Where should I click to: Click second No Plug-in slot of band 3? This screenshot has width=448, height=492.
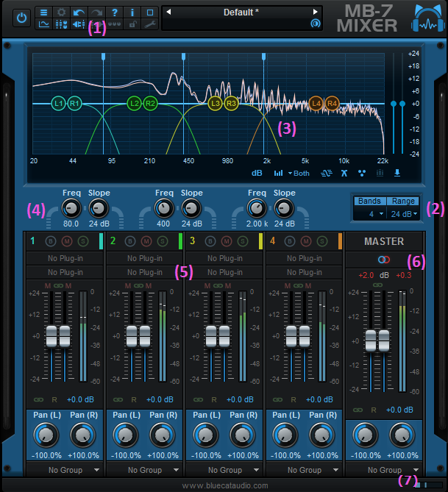click(x=225, y=272)
